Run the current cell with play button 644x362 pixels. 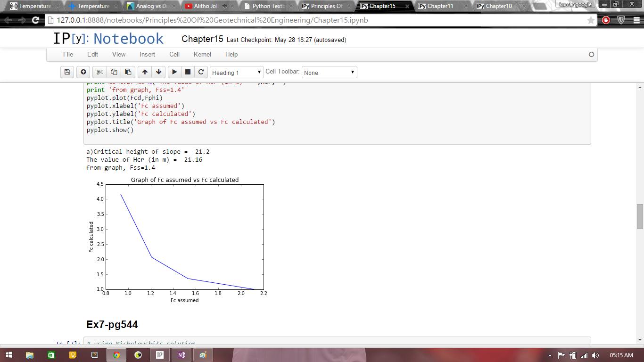click(x=174, y=72)
